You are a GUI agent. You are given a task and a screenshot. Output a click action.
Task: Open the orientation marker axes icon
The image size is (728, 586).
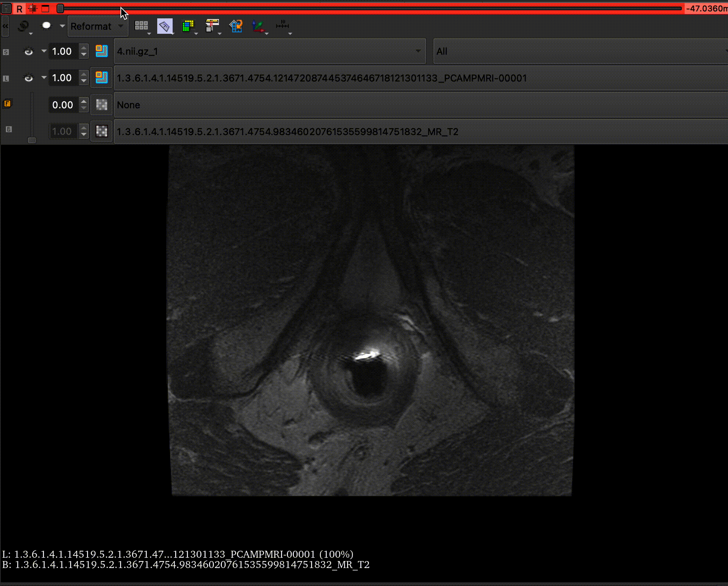pyautogui.click(x=258, y=26)
